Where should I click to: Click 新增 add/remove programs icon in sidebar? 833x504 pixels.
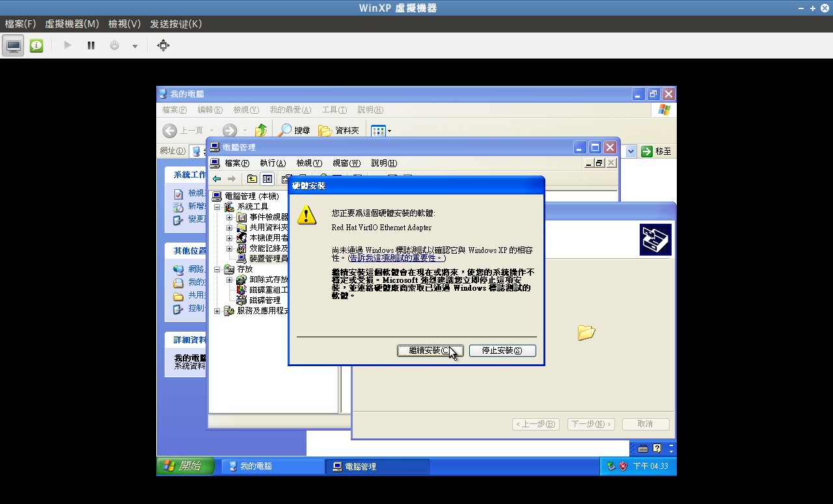pyautogui.click(x=178, y=207)
